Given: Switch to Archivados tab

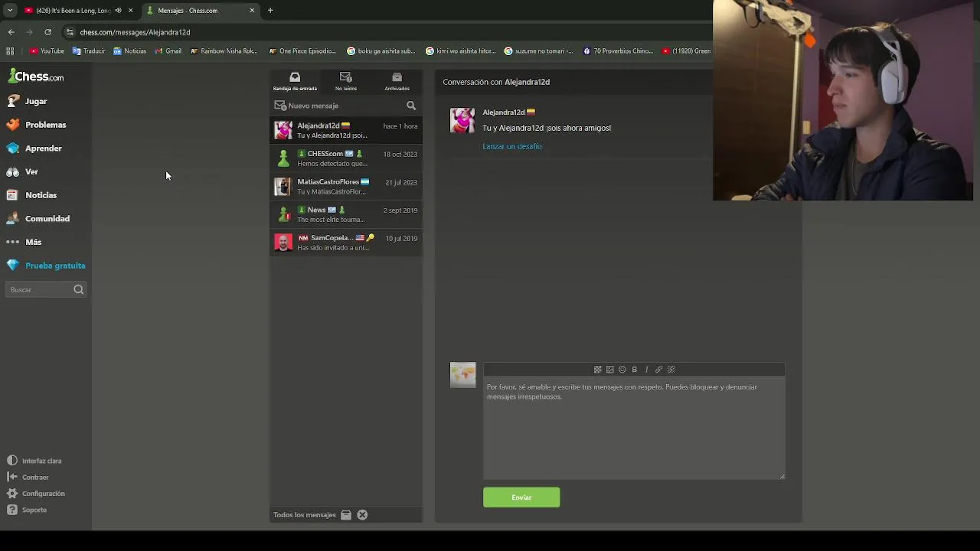Looking at the screenshot, I should 397,81.
